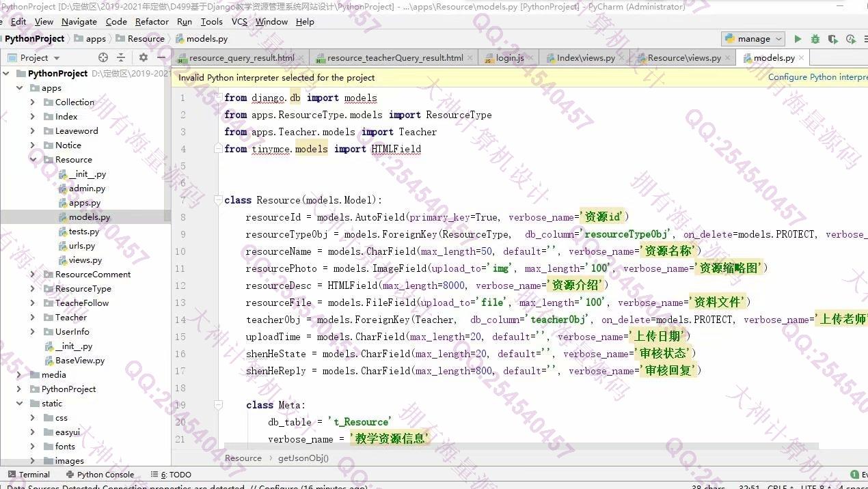This screenshot has height=489, width=868.
Task: Start debugging with the bug icon
Action: [815, 39]
